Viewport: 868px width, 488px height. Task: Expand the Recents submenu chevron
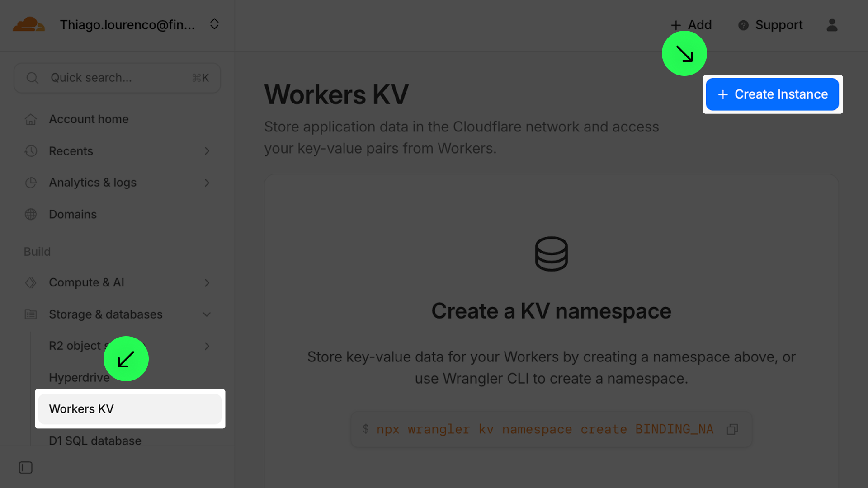click(x=207, y=151)
